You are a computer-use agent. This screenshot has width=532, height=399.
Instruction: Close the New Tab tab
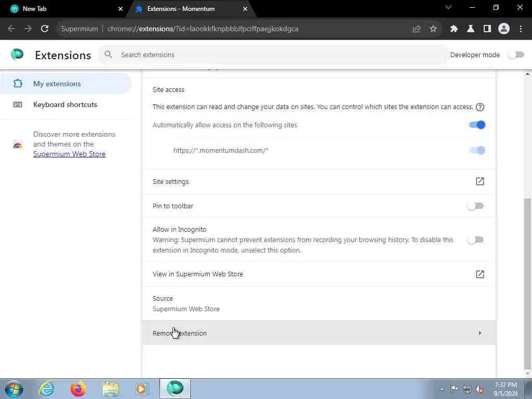[120, 9]
